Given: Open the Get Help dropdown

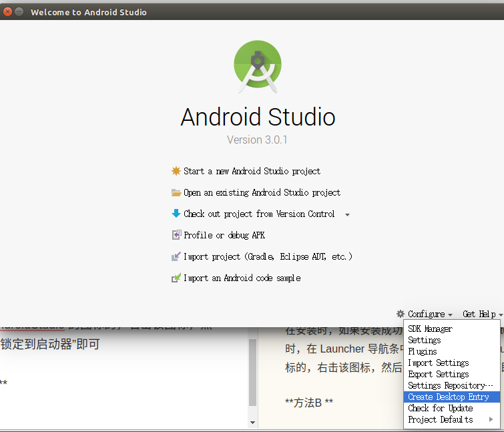Looking at the screenshot, I should 482,314.
